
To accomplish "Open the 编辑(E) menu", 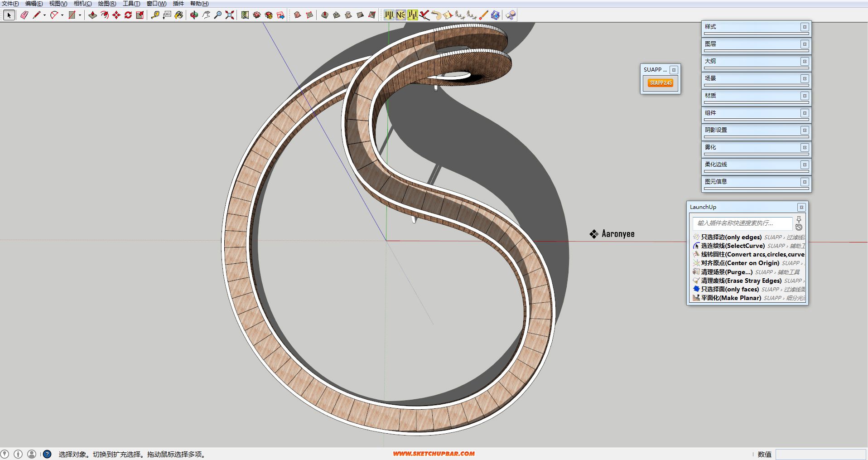I will pos(34,4).
